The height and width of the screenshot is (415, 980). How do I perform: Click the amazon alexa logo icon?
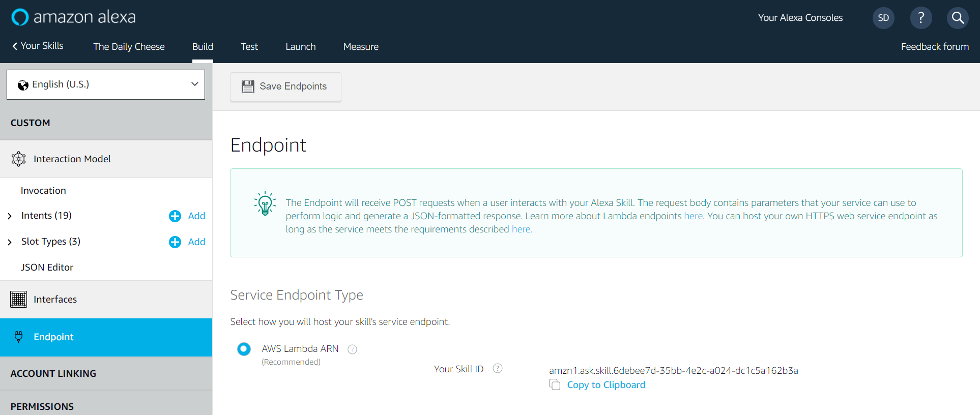click(x=20, y=17)
